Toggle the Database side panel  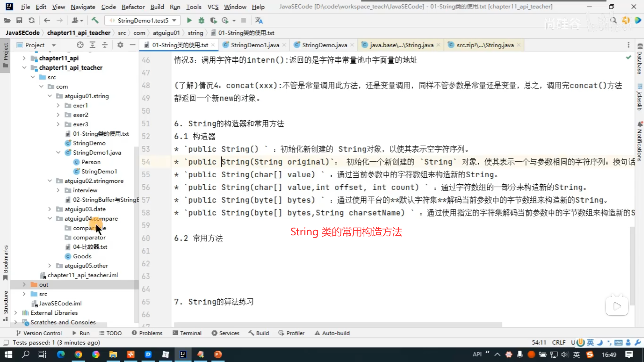click(640, 60)
